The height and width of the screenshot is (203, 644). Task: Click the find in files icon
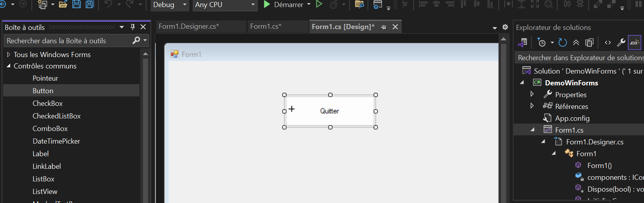point(359,4)
